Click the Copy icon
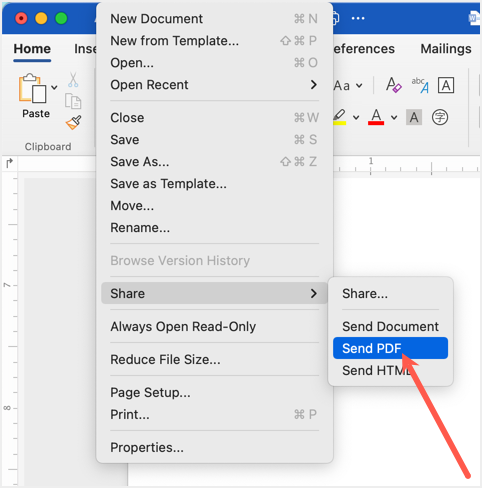This screenshot has height=488, width=482. pos(73,101)
